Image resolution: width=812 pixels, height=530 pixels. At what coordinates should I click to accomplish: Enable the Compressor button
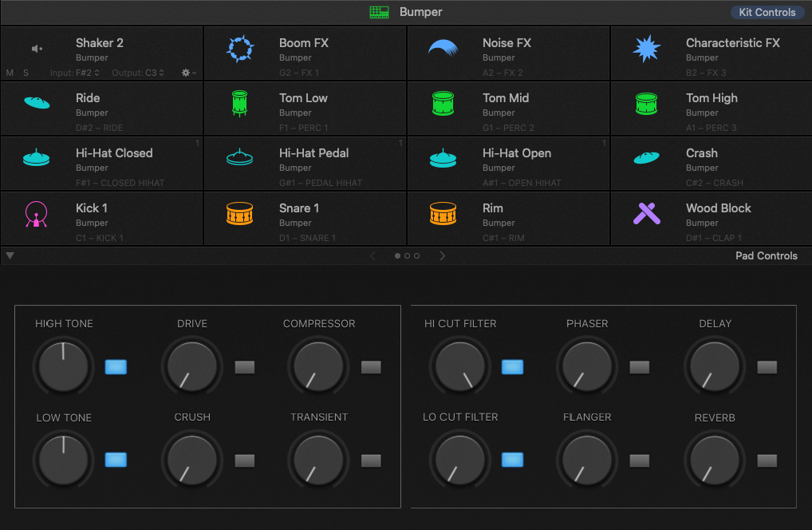372,367
